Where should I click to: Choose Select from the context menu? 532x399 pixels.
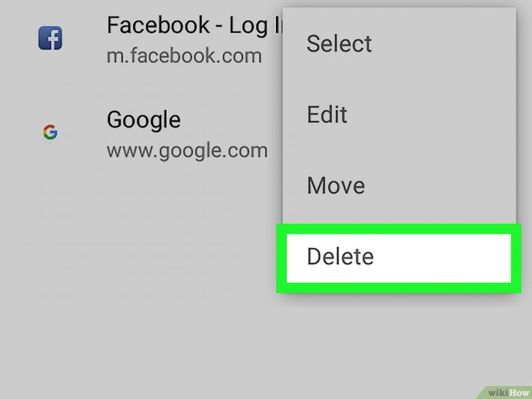coord(339,43)
